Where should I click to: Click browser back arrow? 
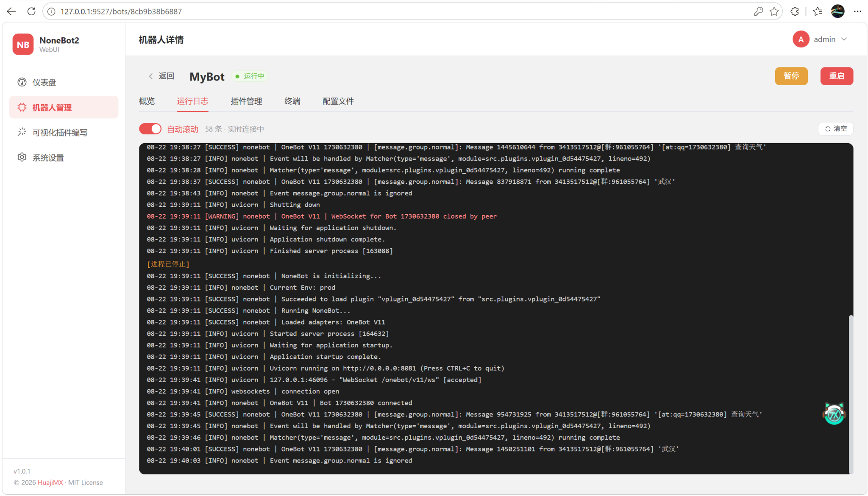click(11, 11)
